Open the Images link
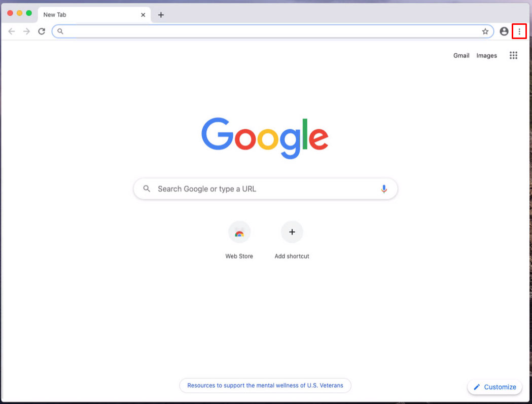This screenshot has width=532, height=404. click(x=486, y=55)
